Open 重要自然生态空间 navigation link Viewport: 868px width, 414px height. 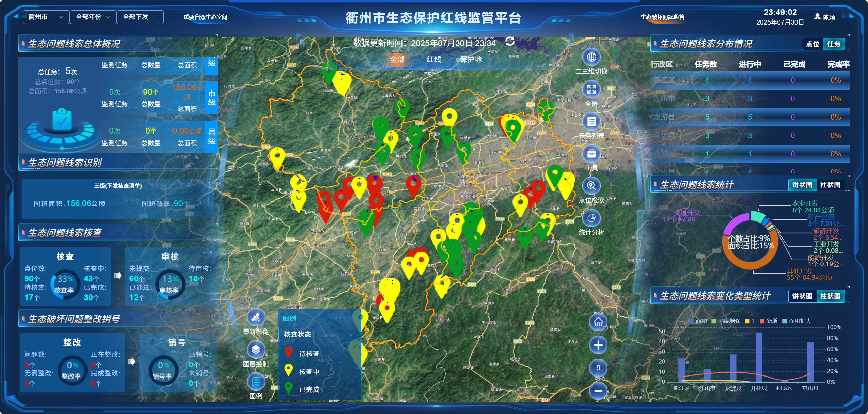205,17
